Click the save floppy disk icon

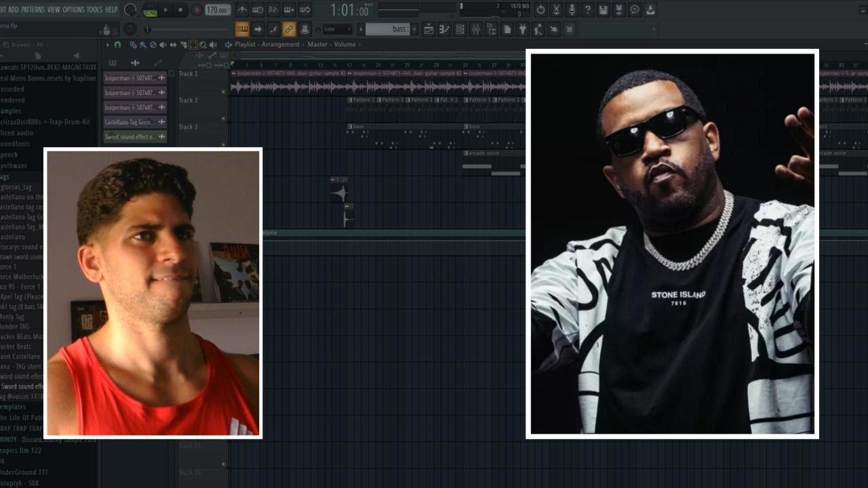pyautogui.click(x=603, y=10)
